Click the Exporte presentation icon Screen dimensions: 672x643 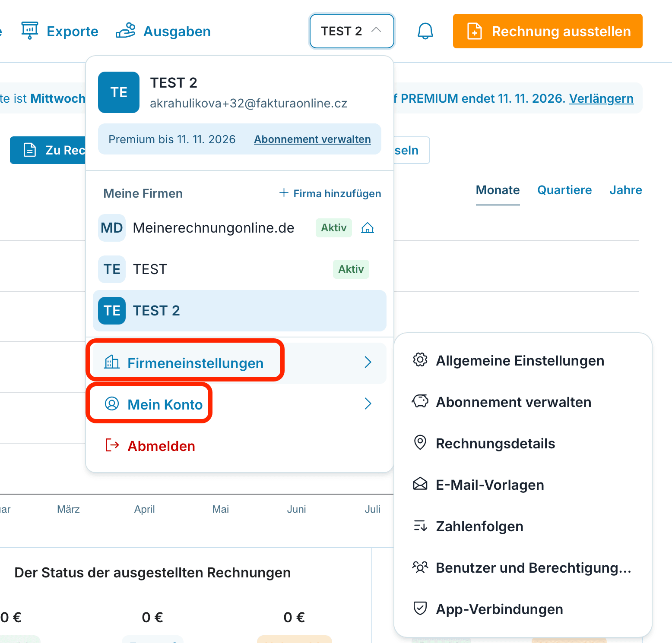pos(30,31)
